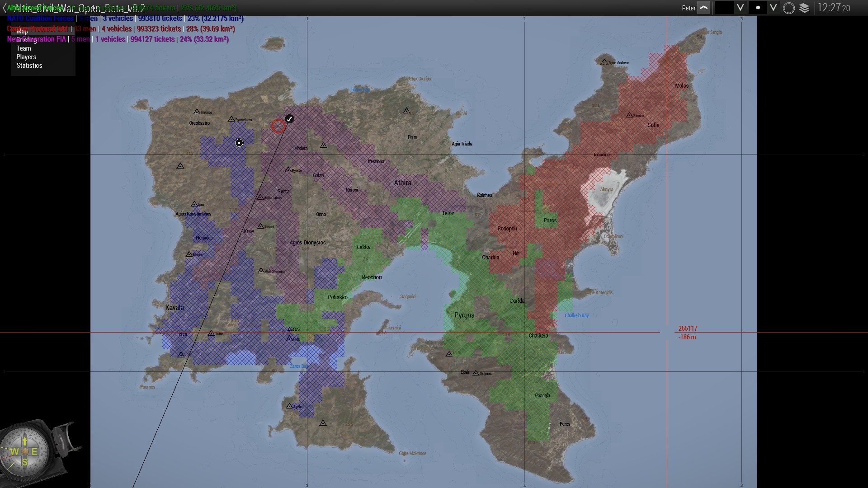
Task: Click the Amoni hill icon
Action: pos(260,226)
